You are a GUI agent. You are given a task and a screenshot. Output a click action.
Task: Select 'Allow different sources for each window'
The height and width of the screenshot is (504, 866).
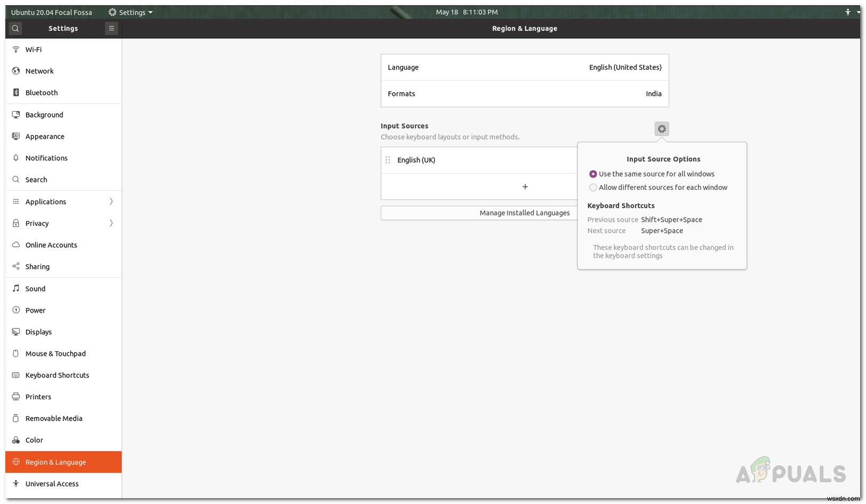[593, 188]
